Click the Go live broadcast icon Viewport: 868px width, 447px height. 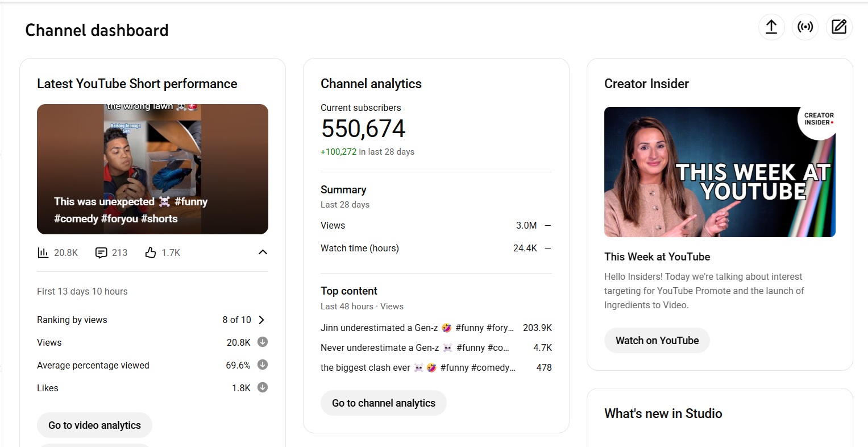805,27
